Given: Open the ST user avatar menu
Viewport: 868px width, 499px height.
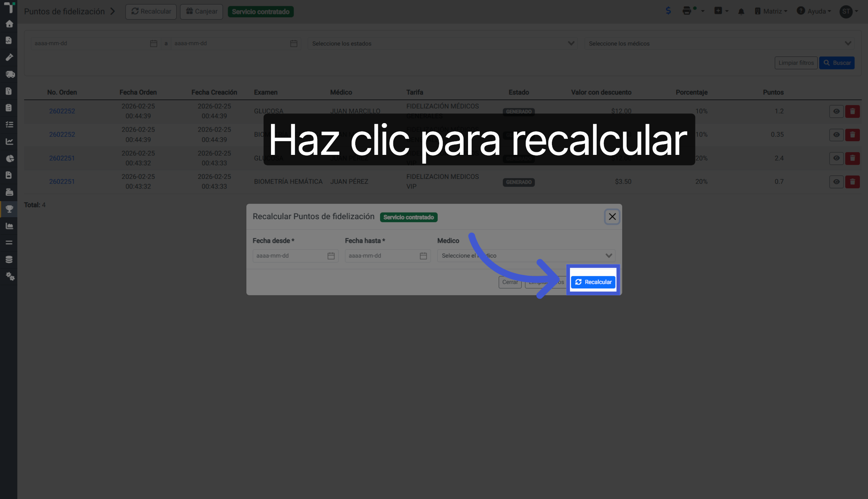Looking at the screenshot, I should (849, 11).
